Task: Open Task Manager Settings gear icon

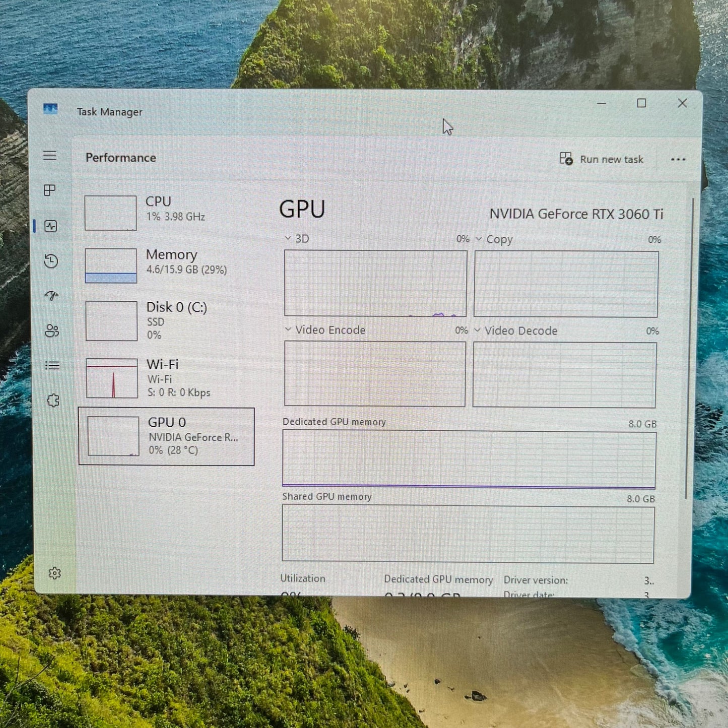Action: pos(54,573)
